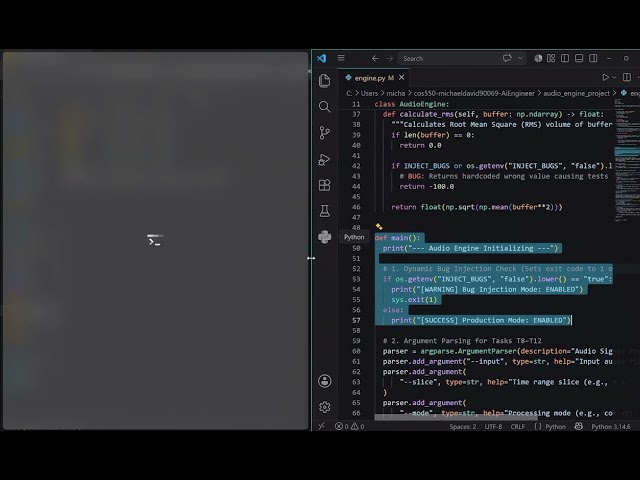Click the audio_engine_project breadcrumb
640x480 pixels.
[x=576, y=93]
